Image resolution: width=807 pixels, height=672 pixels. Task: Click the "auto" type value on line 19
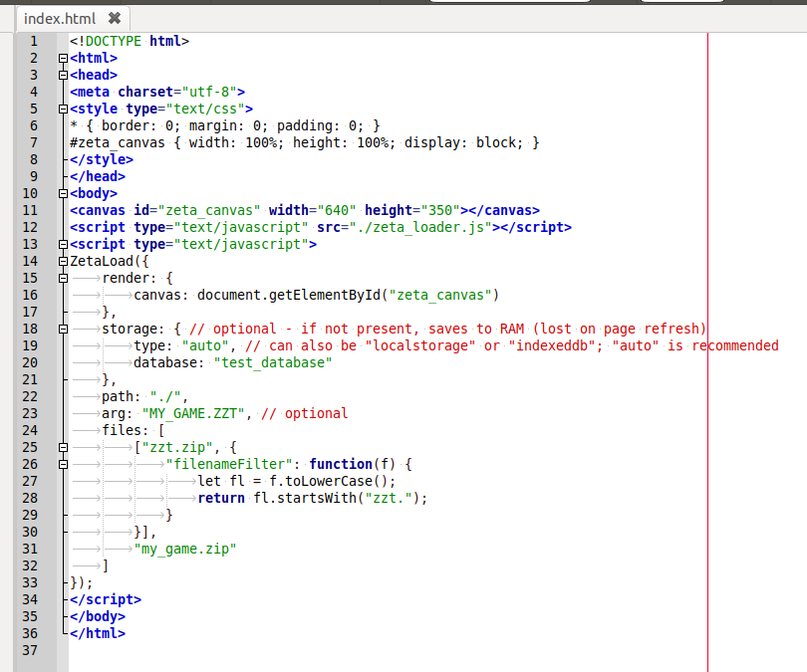(x=205, y=345)
